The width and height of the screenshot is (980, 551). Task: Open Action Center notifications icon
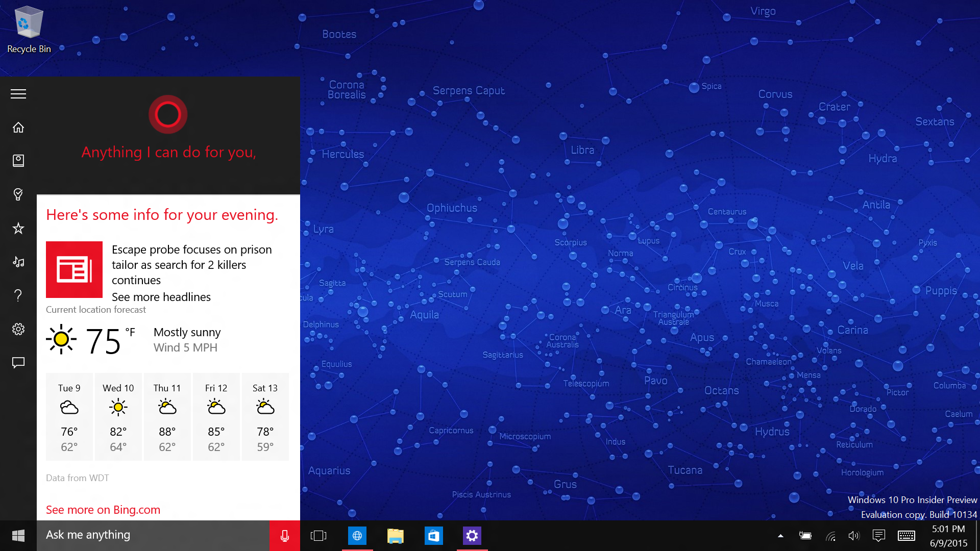[x=878, y=536]
